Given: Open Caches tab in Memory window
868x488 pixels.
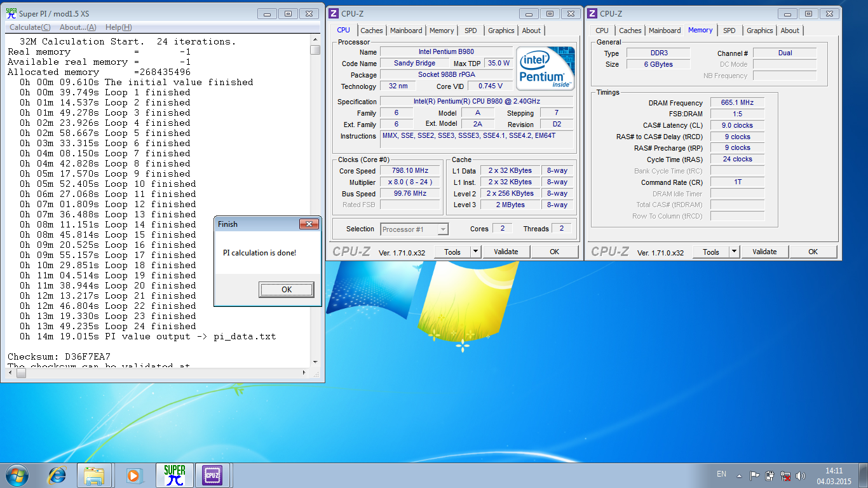Looking at the screenshot, I should (630, 30).
